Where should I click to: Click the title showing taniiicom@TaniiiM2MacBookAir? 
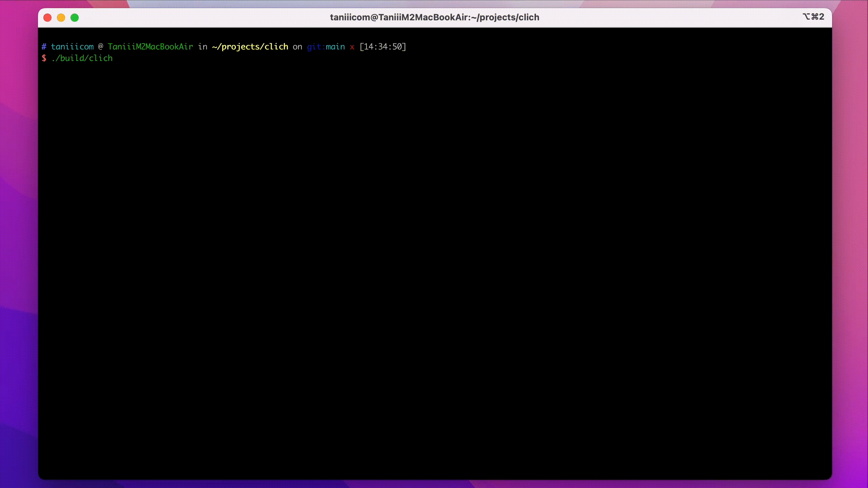[x=434, y=17]
